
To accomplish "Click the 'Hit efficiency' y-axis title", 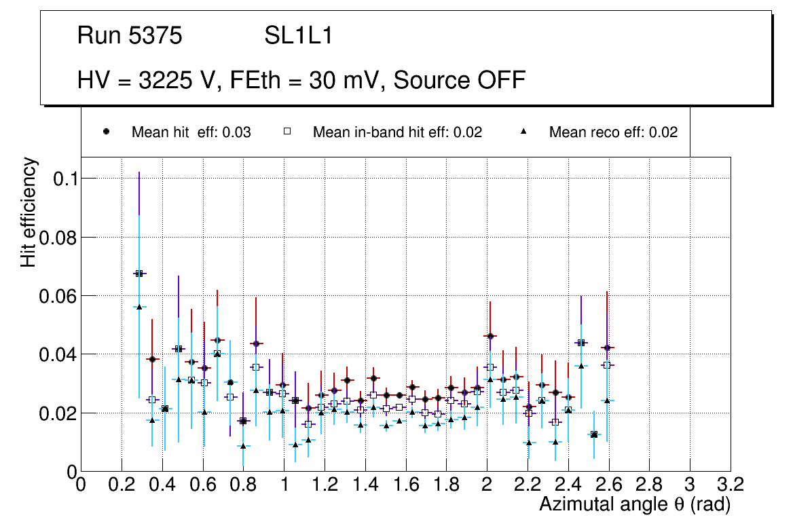I will click(x=29, y=212).
